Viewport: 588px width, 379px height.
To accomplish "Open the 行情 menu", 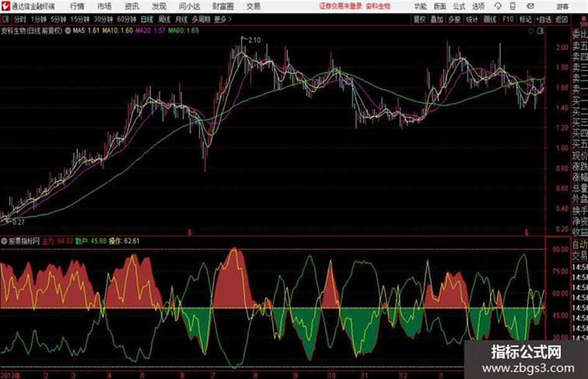I will (77, 6).
